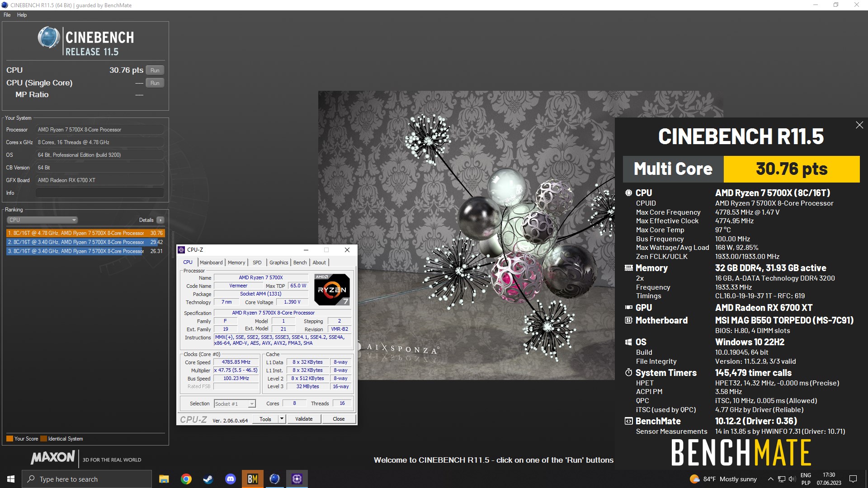Select ranking entry with score 30.76
The image size is (868, 488).
[85, 233]
